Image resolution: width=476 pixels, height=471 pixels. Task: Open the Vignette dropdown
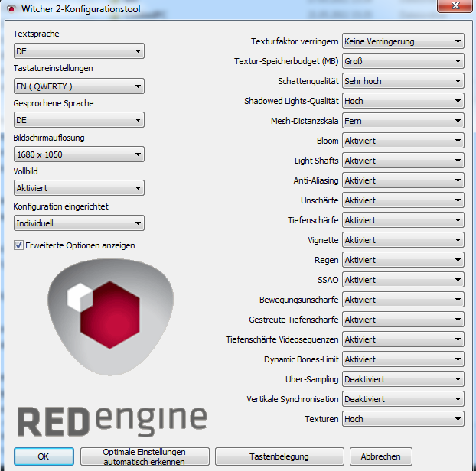pos(403,240)
